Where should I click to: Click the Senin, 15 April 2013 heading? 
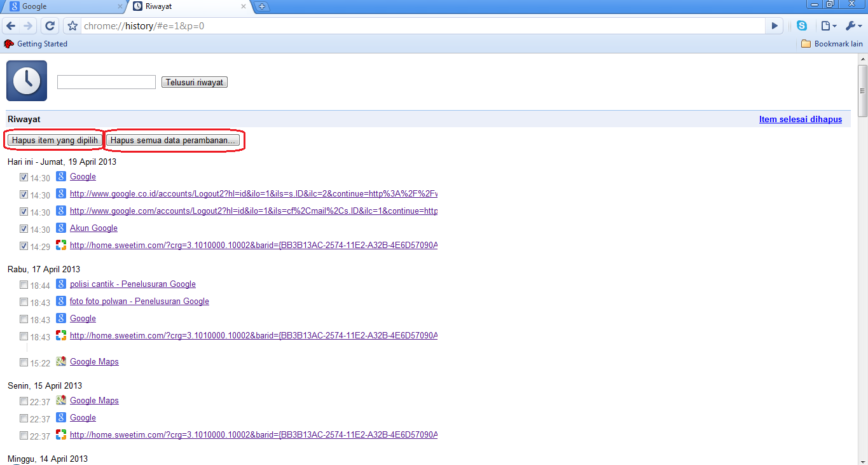pyautogui.click(x=45, y=385)
